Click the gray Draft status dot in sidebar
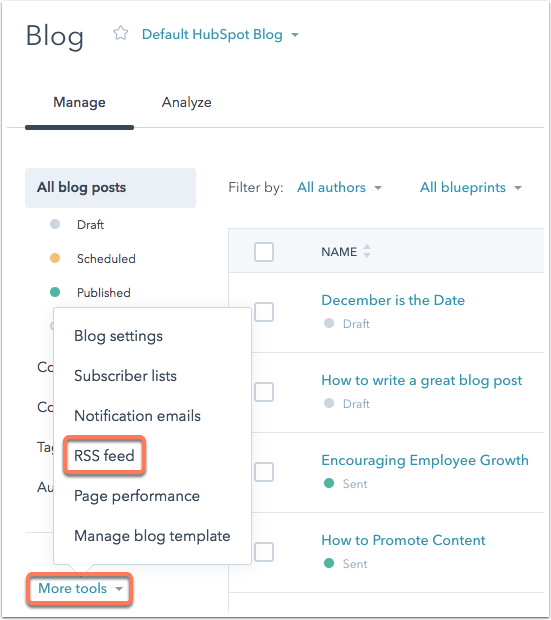The image size is (551, 620). [55, 224]
